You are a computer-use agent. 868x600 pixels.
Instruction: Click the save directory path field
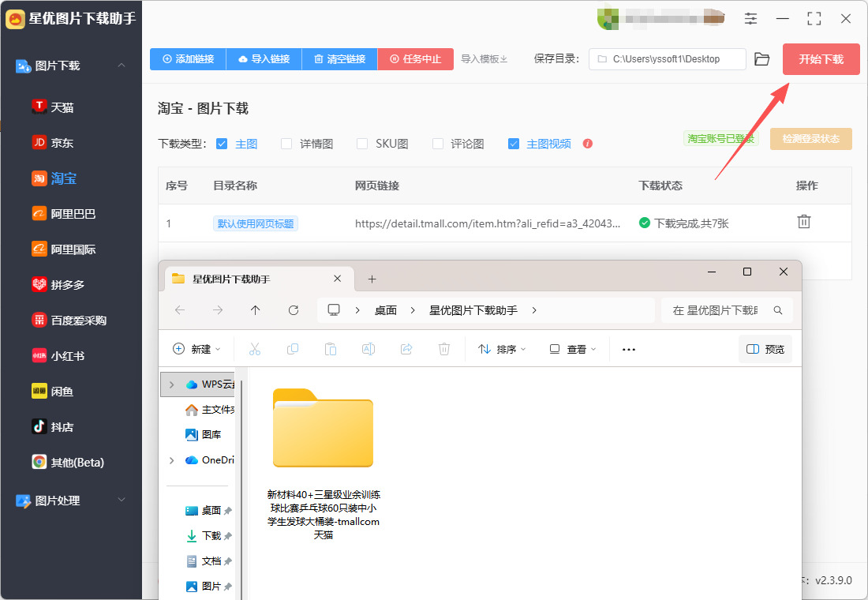(x=668, y=58)
